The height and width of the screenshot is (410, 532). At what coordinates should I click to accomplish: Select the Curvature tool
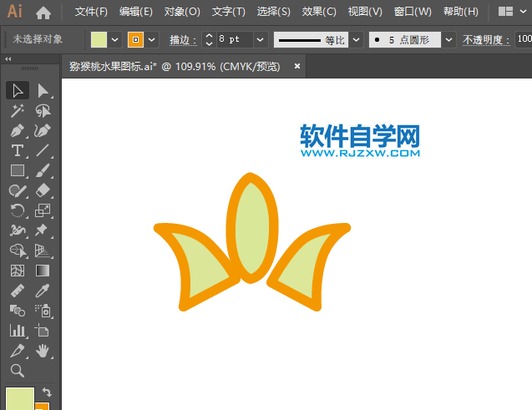[x=43, y=130]
